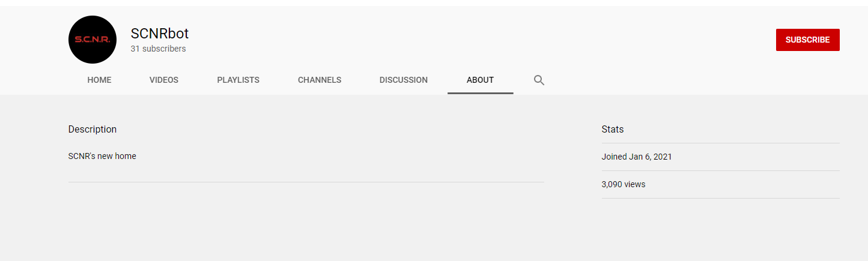Open the channel search magnifier icon
Image resolution: width=868 pixels, height=261 pixels.
tap(539, 80)
